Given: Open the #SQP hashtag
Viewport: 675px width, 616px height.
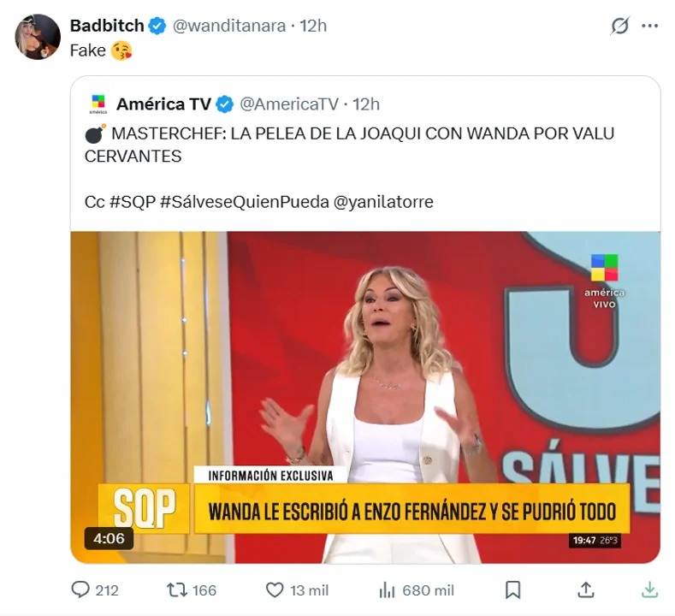Looking at the screenshot, I should (133, 201).
